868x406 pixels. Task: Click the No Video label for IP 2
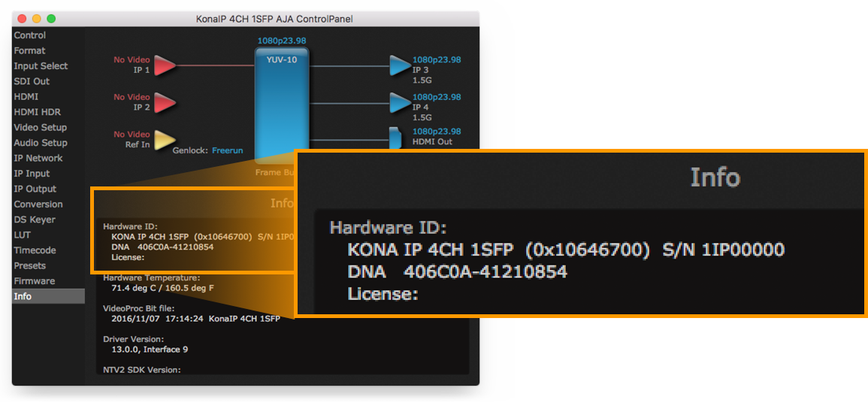pos(132,97)
